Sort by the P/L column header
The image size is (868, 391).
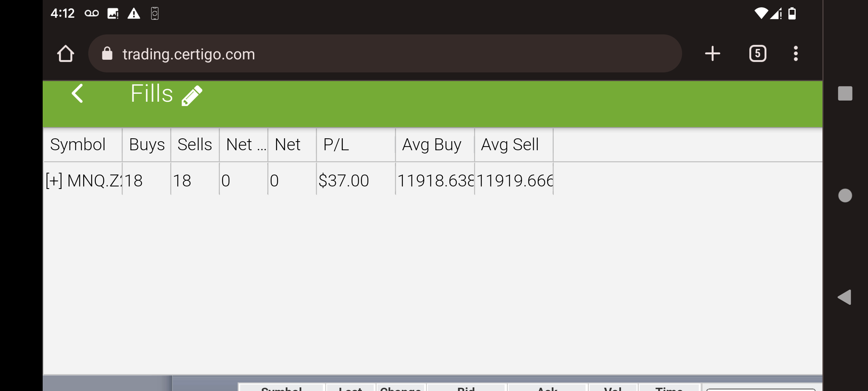tap(356, 145)
